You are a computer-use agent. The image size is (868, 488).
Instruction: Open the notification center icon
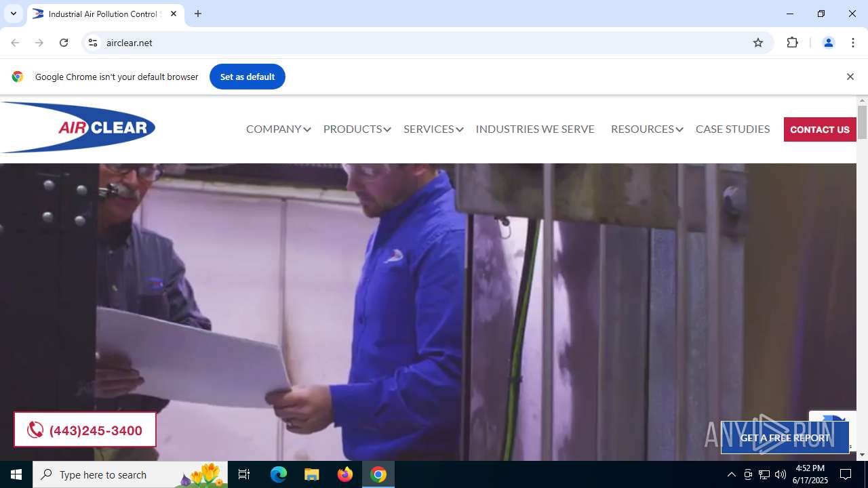[x=846, y=474]
